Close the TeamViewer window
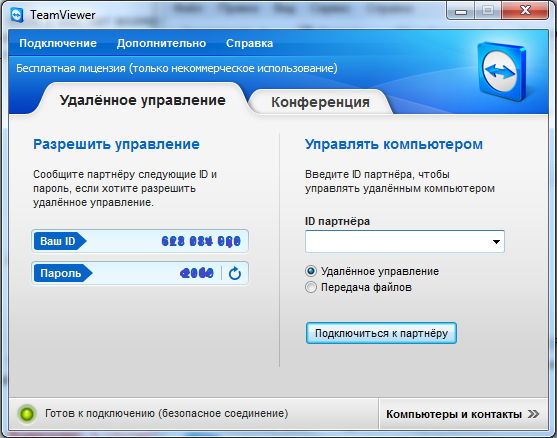Viewport: 557px width, 438px height. (x=525, y=11)
